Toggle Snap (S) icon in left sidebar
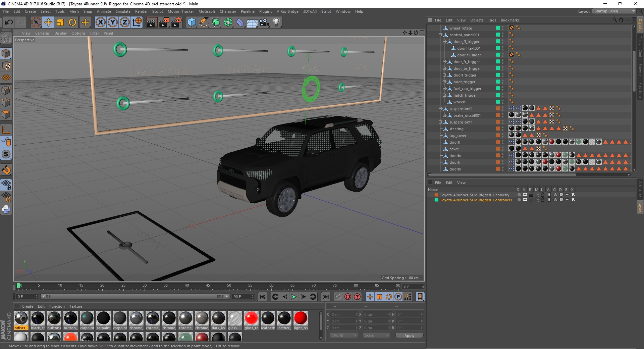Viewport: 644px width, 349px height. pyautogui.click(x=6, y=154)
